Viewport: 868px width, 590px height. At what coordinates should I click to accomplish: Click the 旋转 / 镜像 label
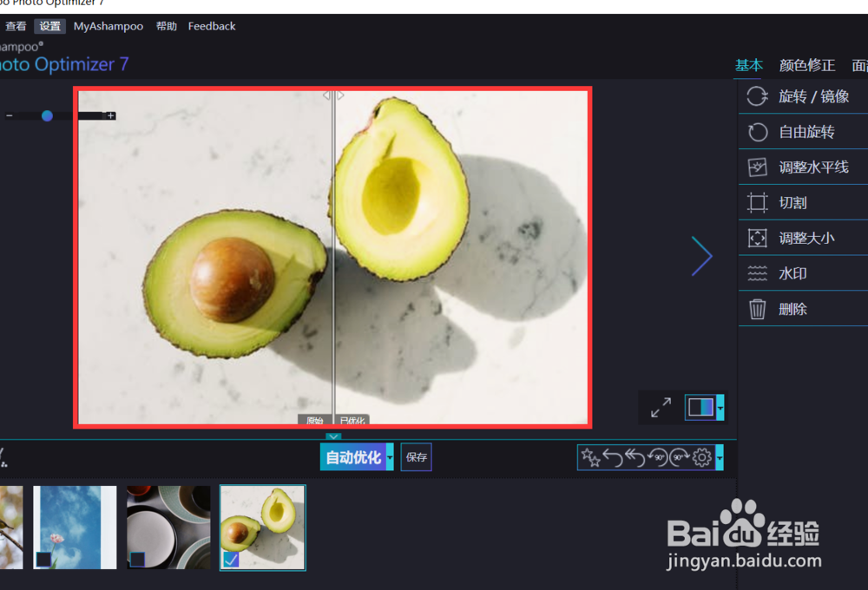(814, 96)
